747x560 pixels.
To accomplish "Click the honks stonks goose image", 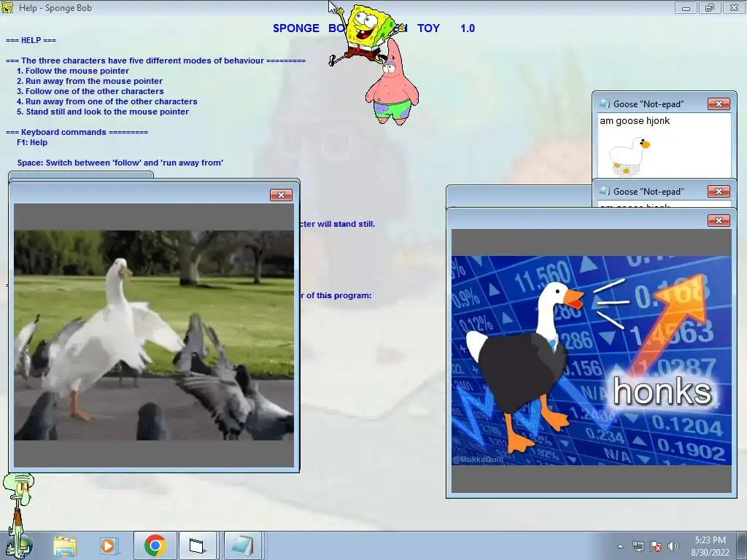I will pyautogui.click(x=591, y=360).
